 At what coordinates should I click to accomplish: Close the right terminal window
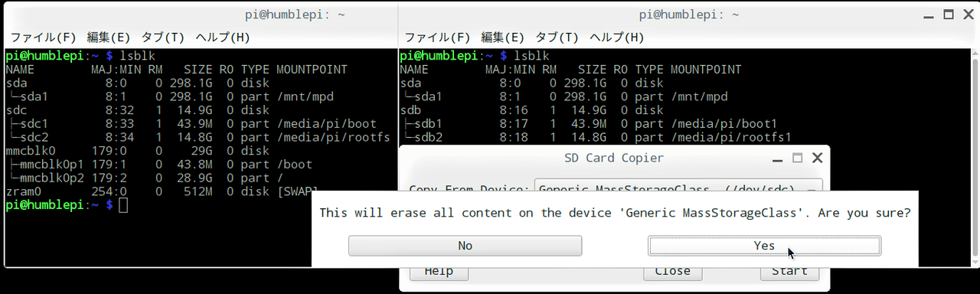[967, 15]
